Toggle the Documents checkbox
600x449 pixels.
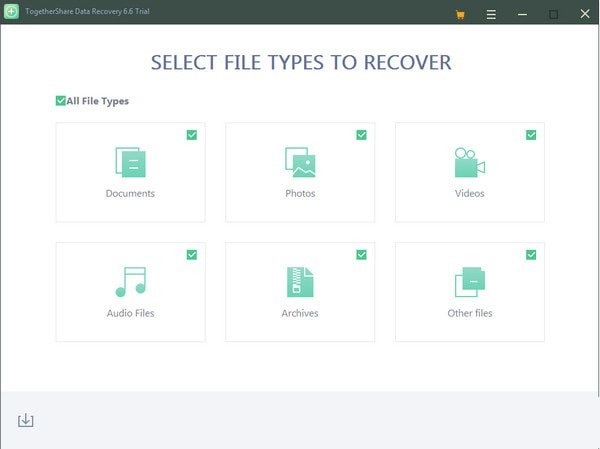coord(192,135)
